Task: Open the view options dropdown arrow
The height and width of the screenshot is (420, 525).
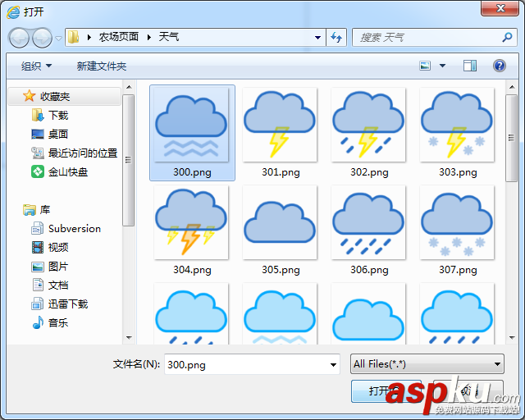Action: click(442, 66)
